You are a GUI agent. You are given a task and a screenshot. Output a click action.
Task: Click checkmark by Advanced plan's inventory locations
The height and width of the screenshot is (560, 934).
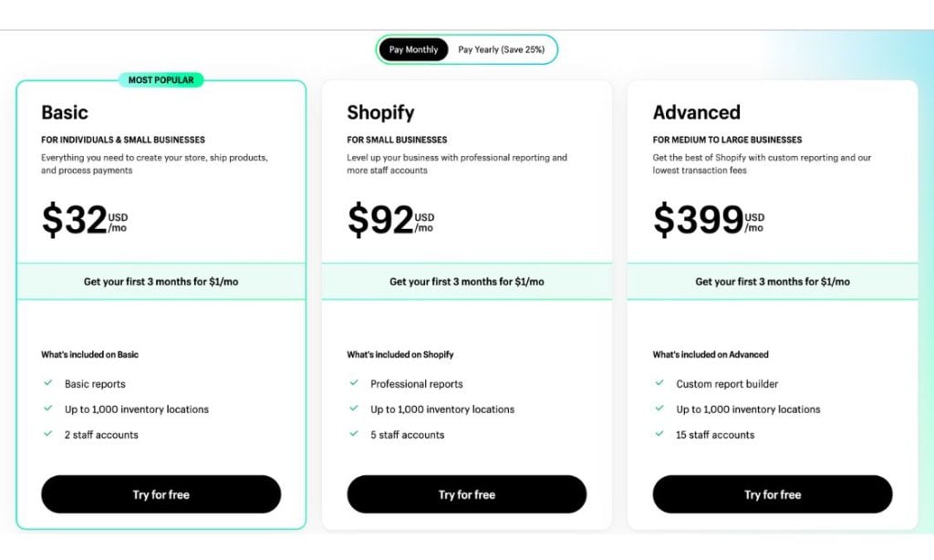[659, 410]
